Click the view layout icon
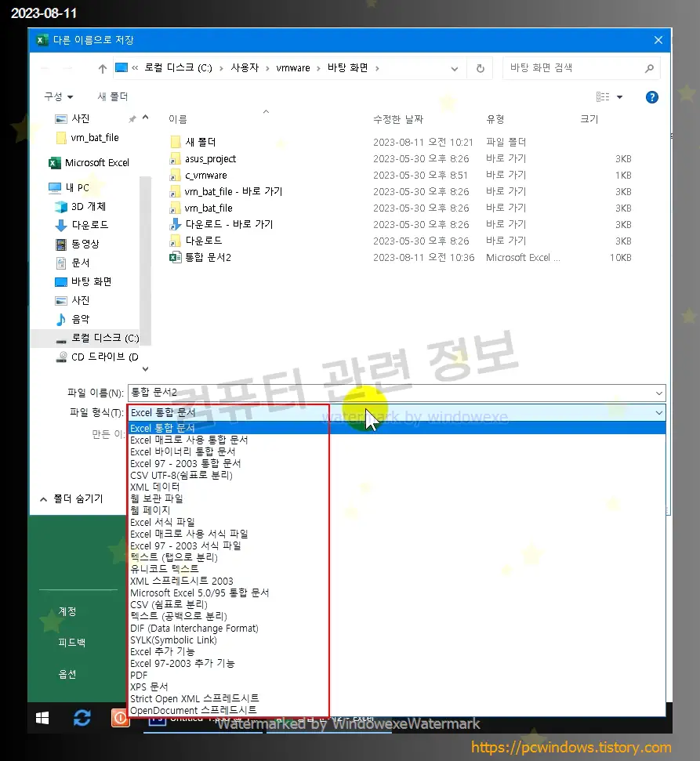 [x=603, y=97]
